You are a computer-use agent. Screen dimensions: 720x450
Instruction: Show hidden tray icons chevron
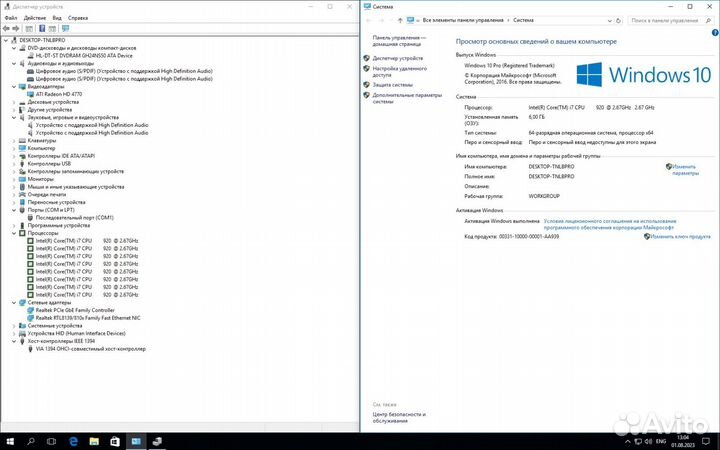coord(628,442)
